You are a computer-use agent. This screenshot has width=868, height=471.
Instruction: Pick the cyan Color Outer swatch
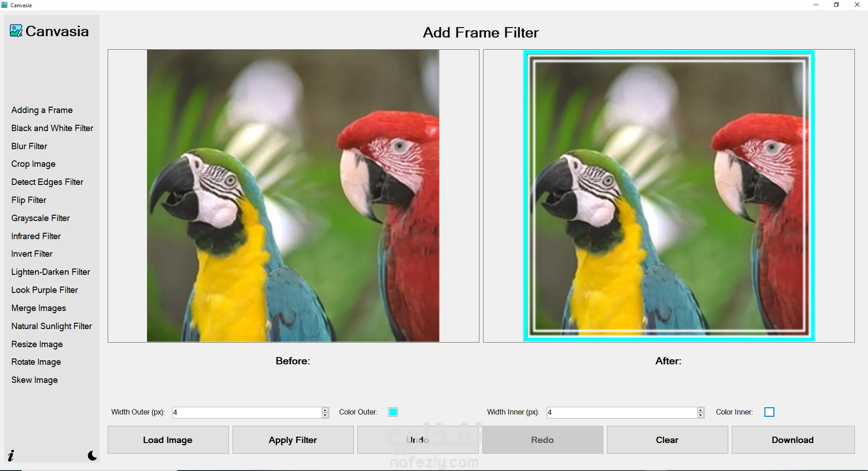tap(393, 412)
